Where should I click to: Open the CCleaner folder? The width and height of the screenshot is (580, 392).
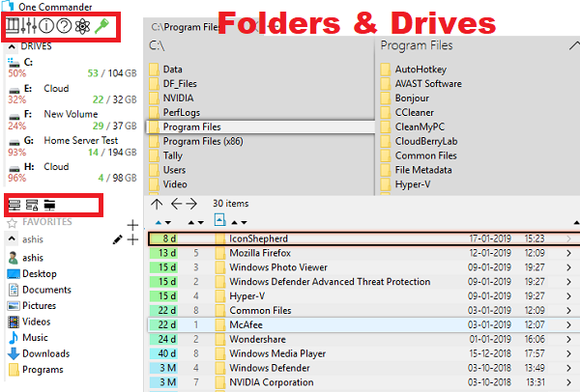[407, 112]
